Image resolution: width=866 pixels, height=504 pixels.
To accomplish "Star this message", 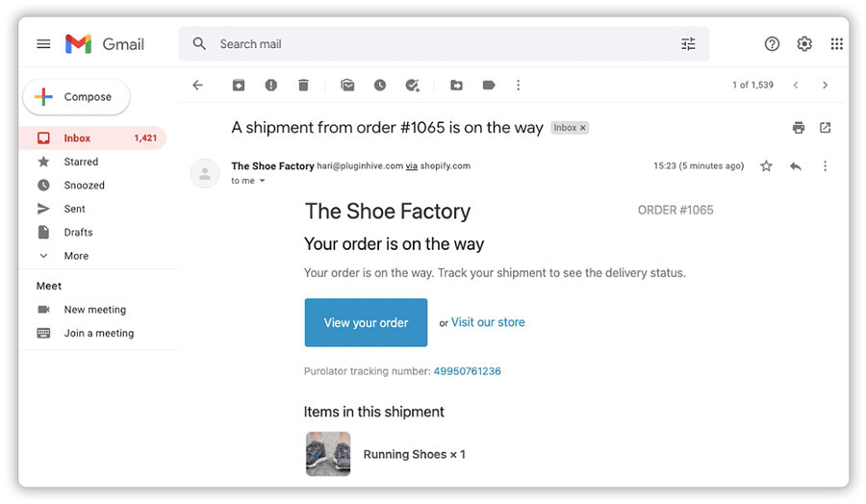I will (x=766, y=165).
